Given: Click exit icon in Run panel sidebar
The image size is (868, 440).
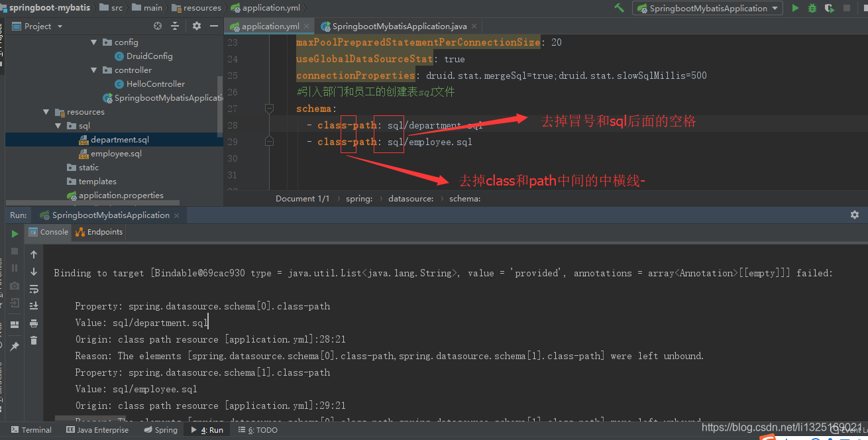Looking at the screenshot, I should (x=15, y=303).
